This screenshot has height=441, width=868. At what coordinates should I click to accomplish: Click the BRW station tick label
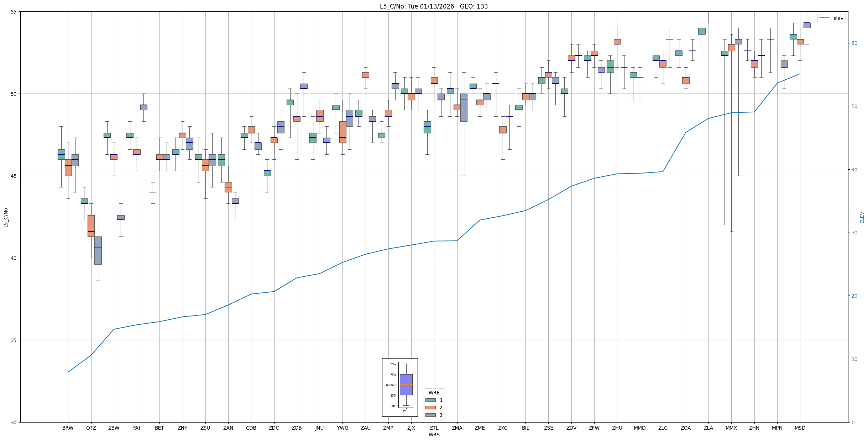(x=68, y=428)
